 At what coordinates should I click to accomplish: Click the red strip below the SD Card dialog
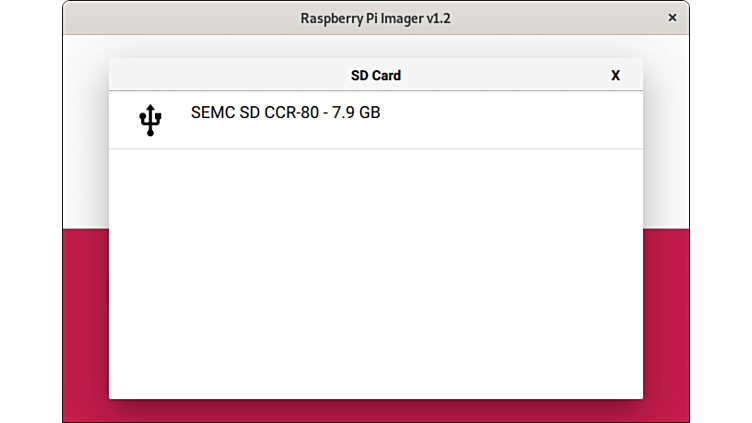[375, 411]
